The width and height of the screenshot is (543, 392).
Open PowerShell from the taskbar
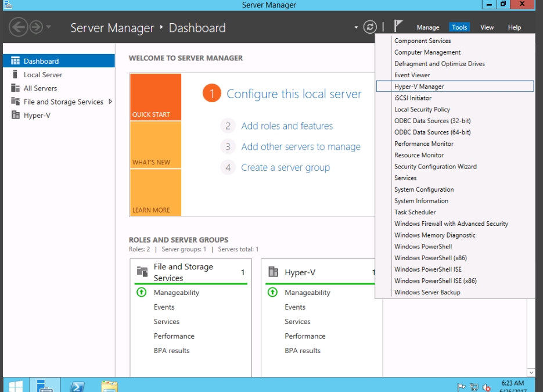coord(78,386)
